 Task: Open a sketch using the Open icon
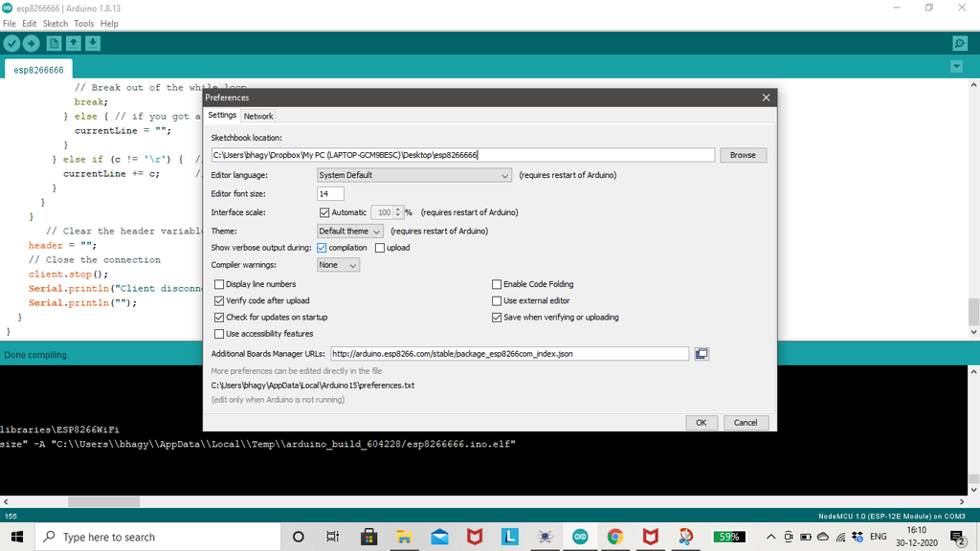click(x=73, y=43)
